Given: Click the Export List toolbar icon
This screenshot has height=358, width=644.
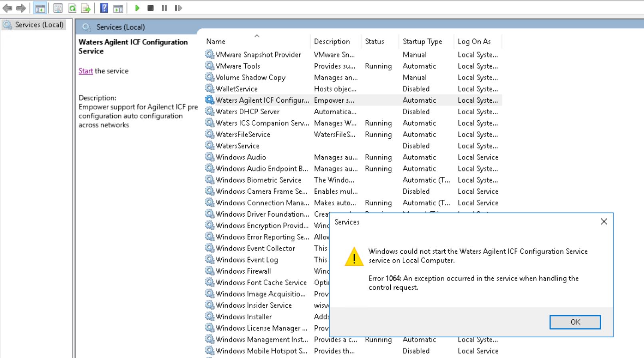Looking at the screenshot, I should click(x=85, y=8).
